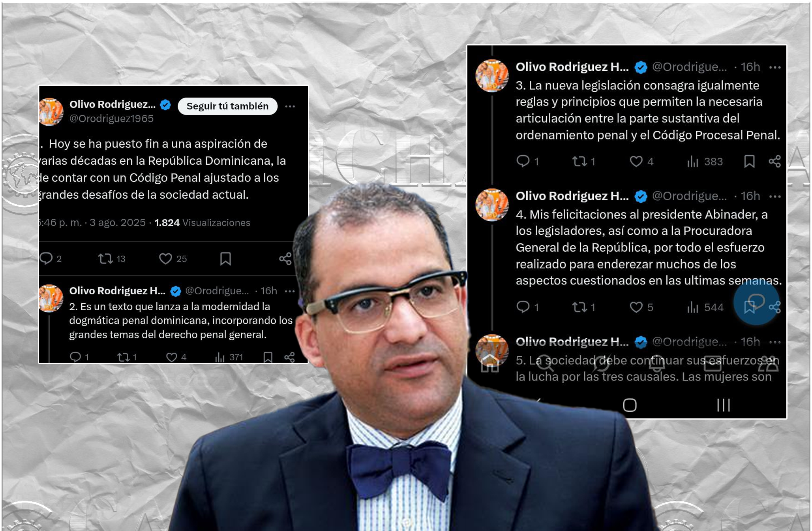This screenshot has width=812, height=531.
Task: Share the first tweet via the share icon
Action: [x=285, y=259]
